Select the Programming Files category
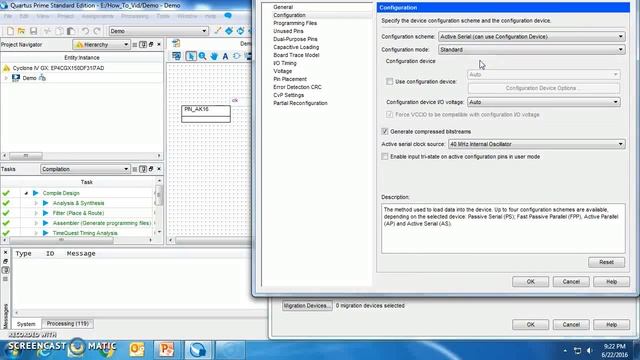Screen dimensions: 640x360 pyautogui.click(x=295, y=23)
